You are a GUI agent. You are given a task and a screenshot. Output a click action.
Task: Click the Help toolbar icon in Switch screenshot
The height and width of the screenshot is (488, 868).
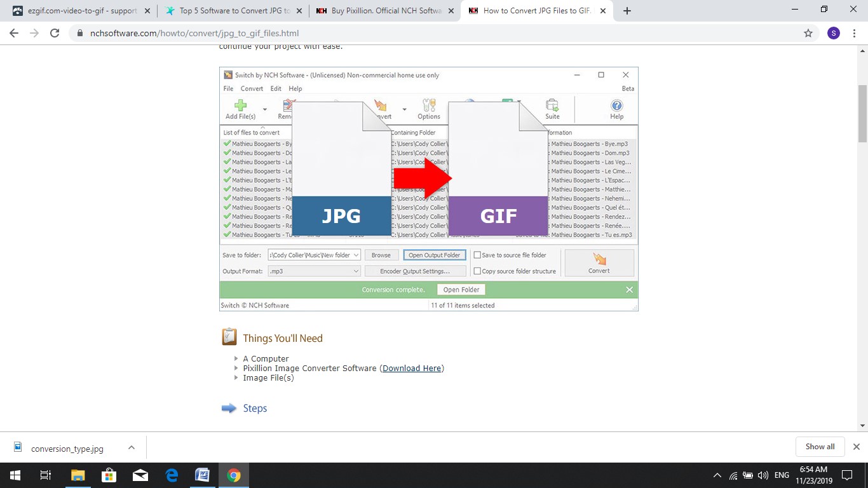(616, 109)
